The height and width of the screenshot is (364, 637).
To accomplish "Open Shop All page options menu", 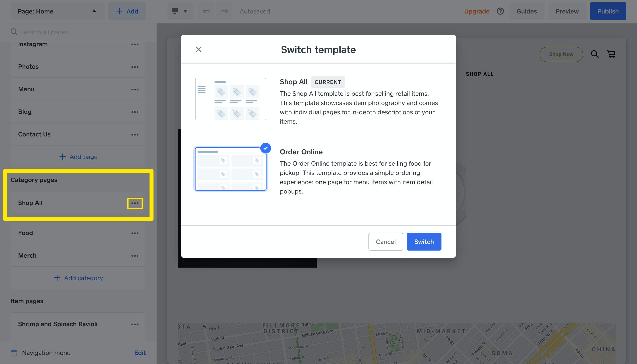I will [x=135, y=203].
